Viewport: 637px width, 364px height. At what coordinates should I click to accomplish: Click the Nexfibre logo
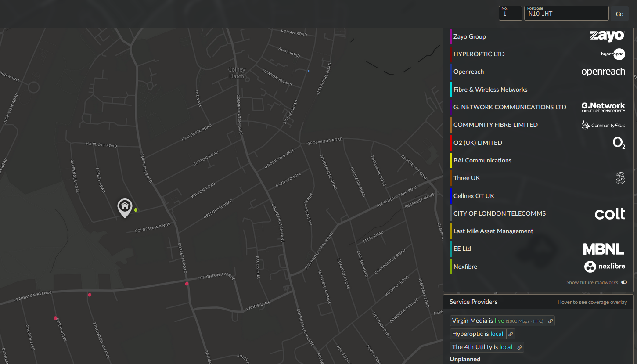coord(605,267)
